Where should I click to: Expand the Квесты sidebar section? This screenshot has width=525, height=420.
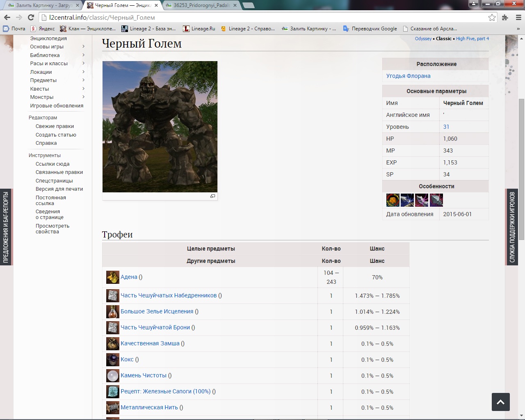click(x=83, y=89)
